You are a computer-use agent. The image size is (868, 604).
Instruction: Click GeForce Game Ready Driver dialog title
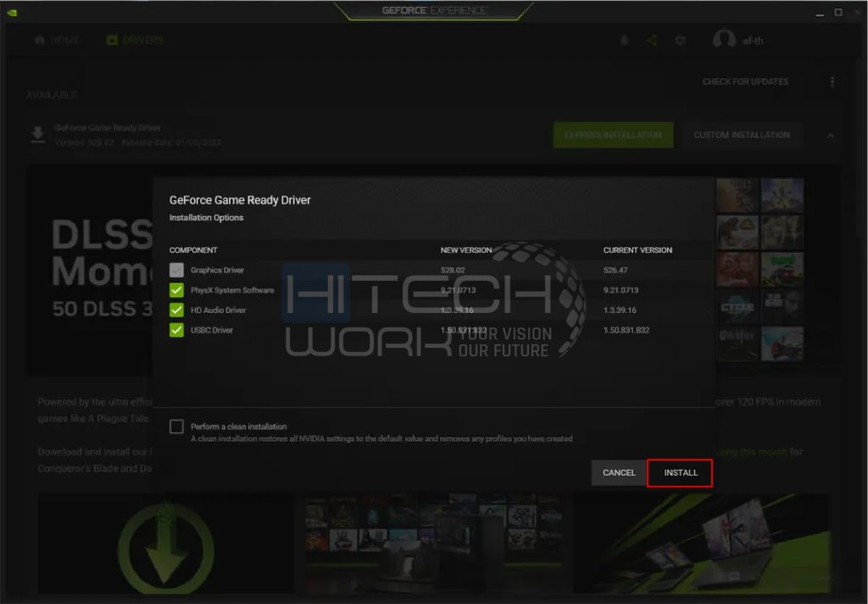pos(240,200)
